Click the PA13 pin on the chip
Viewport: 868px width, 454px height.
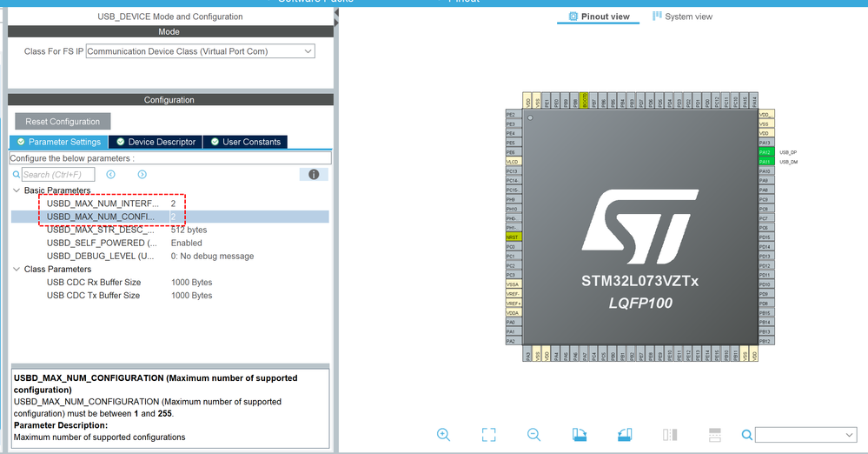pos(766,143)
